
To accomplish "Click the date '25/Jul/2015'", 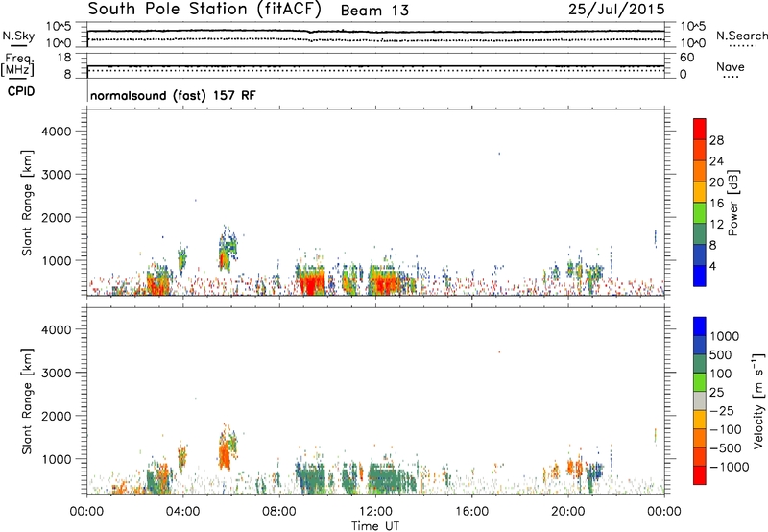I will pyautogui.click(x=616, y=10).
